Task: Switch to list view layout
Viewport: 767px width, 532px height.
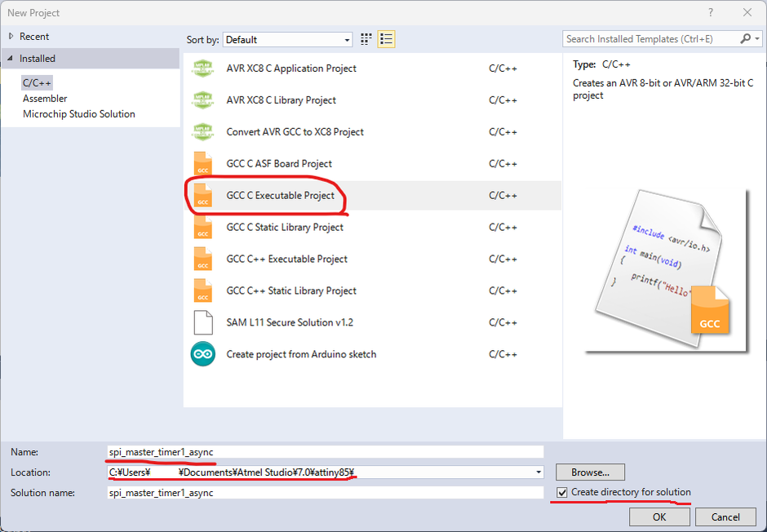Action: 387,39
